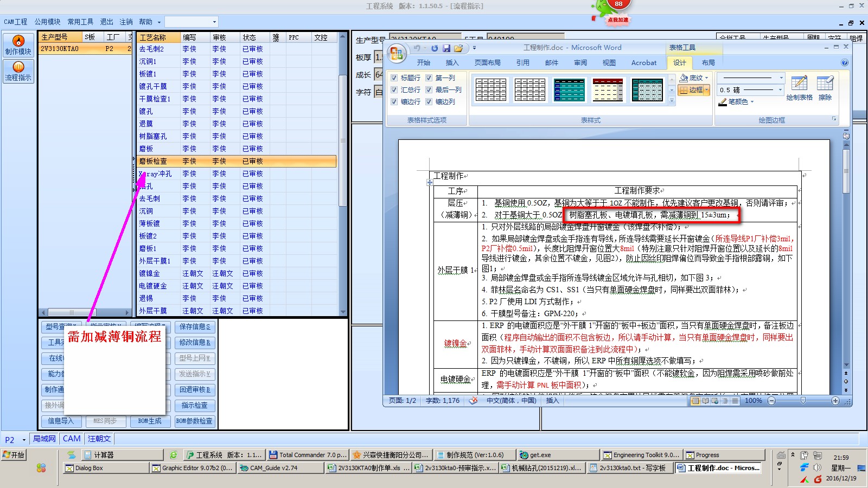Click the 保存信息S button
Image resolution: width=868 pixels, height=488 pixels.
[195, 327]
